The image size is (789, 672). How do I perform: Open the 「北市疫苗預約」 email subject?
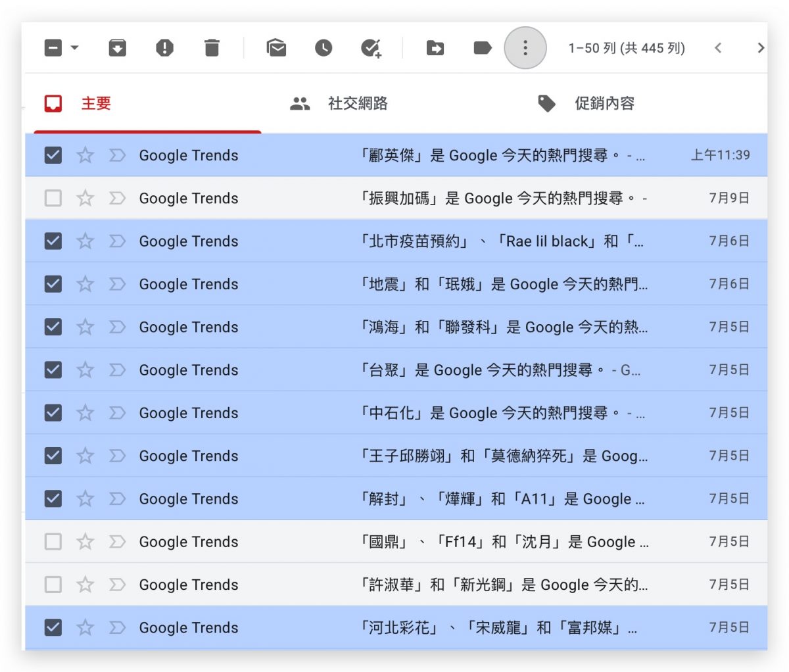coord(502,241)
